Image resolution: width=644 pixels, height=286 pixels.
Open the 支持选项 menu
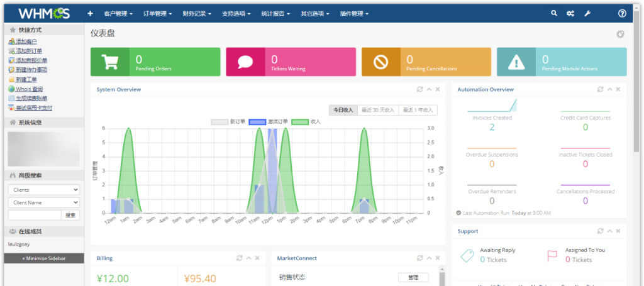[x=236, y=14]
